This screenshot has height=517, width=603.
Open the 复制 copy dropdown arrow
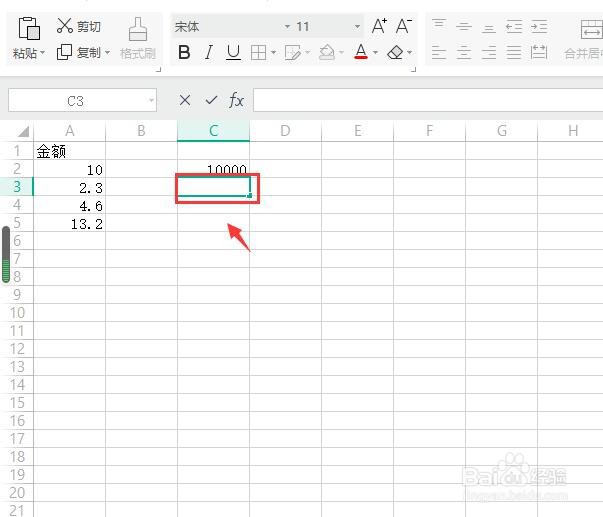[x=107, y=52]
